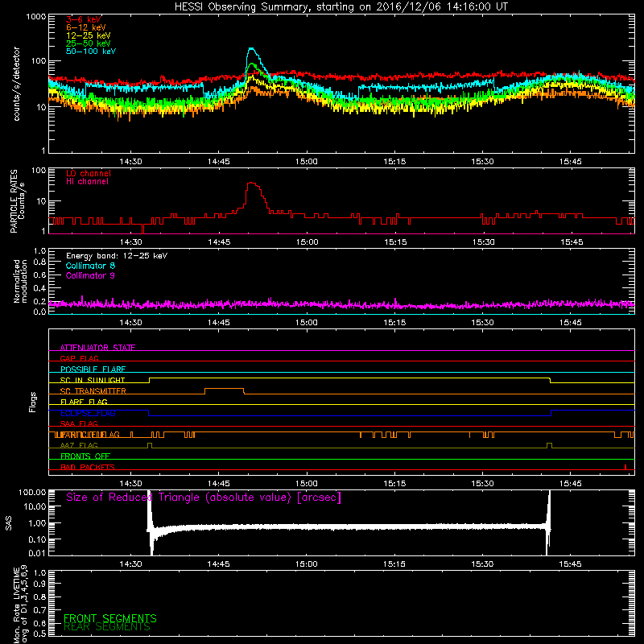This screenshot has height=644, width=644.
Task: Click the LO channel legend label
Action: pyautogui.click(x=89, y=173)
